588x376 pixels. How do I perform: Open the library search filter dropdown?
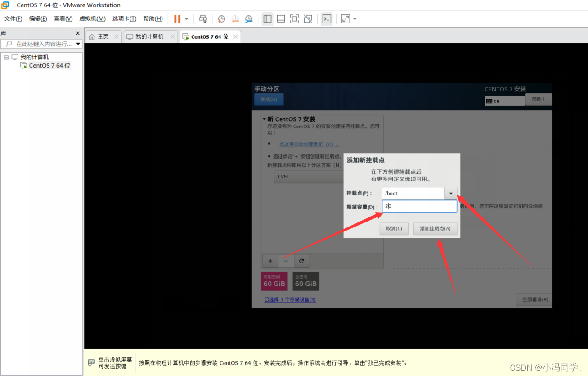pyautogui.click(x=78, y=44)
